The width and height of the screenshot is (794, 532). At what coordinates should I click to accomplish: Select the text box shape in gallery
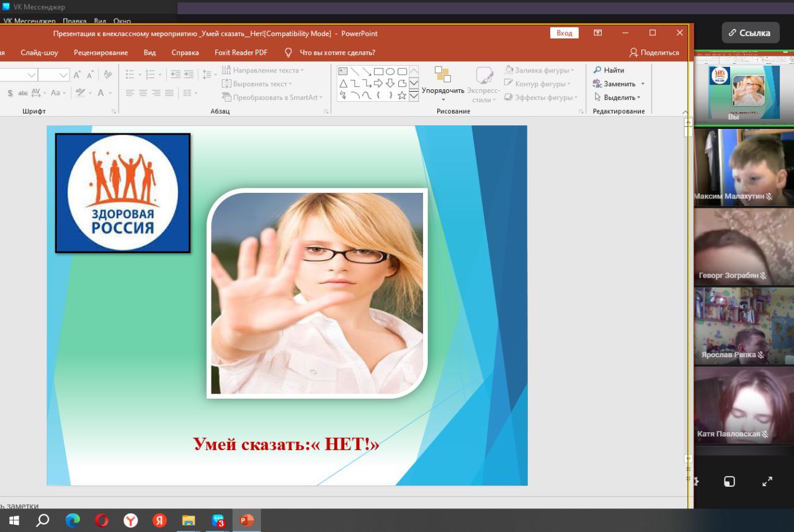coord(343,71)
